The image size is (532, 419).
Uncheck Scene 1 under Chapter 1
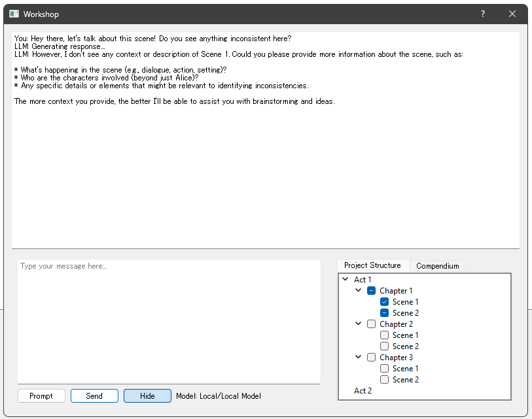[x=385, y=302]
